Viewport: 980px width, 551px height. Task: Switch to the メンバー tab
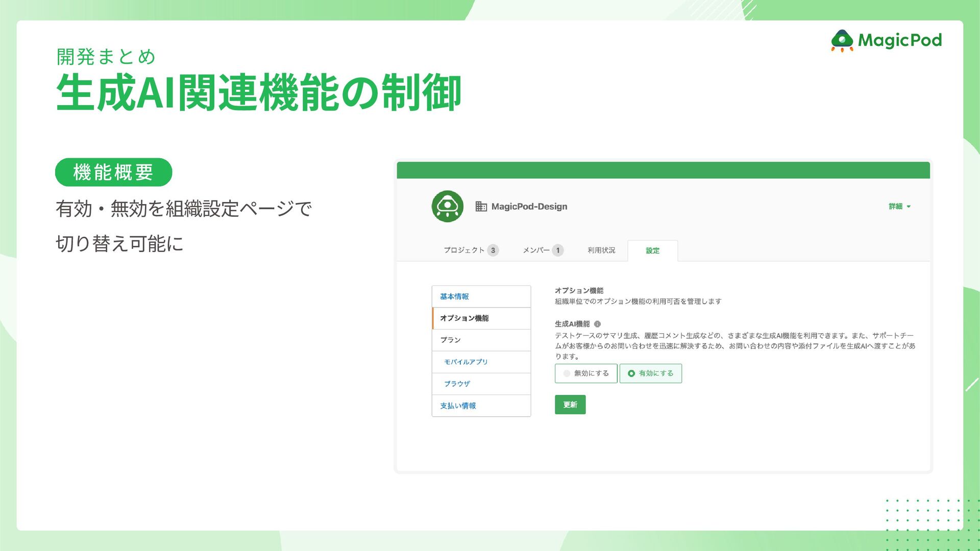[536, 251]
